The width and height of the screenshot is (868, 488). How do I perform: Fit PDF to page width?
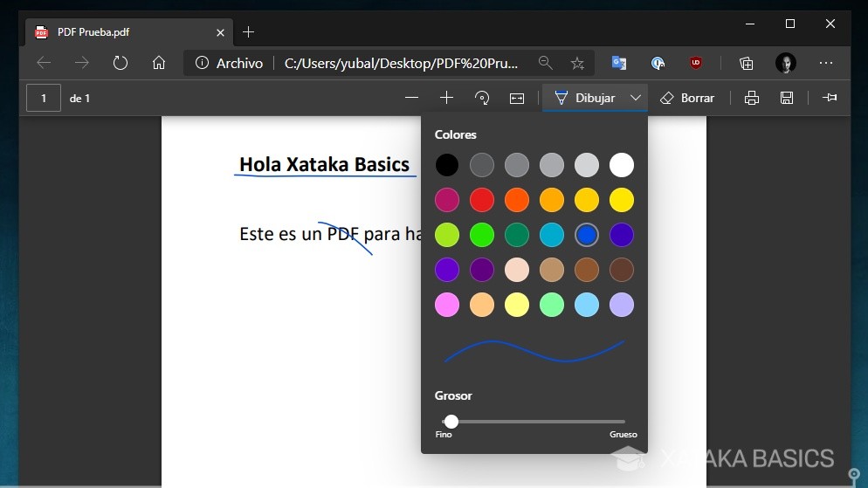point(517,98)
